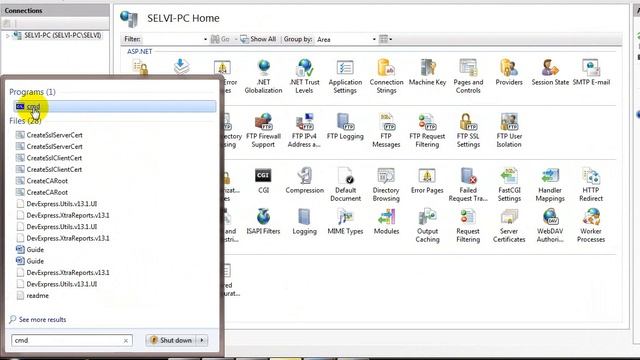Open FTP Messages feature

click(386, 131)
